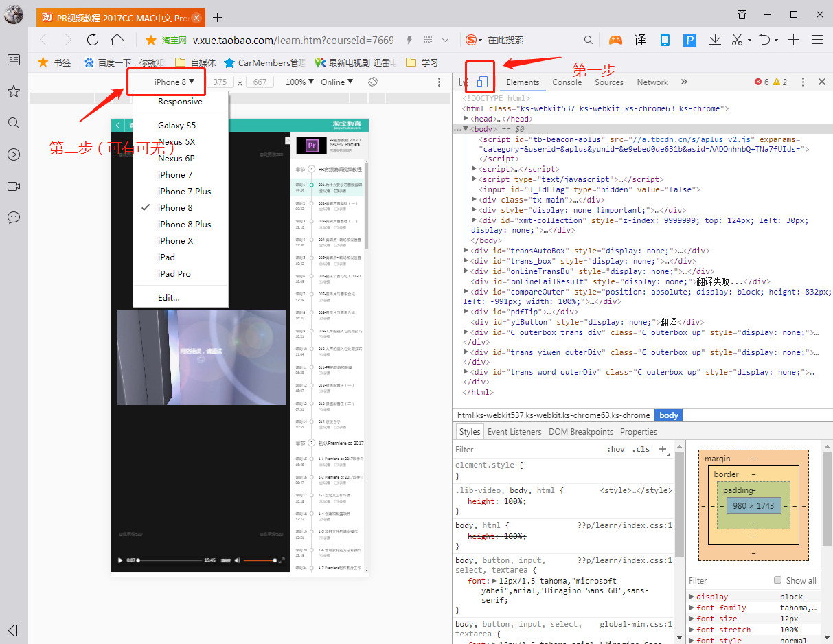Open the Event Listeners pane tab
This screenshot has width=833, height=644.
click(x=514, y=432)
